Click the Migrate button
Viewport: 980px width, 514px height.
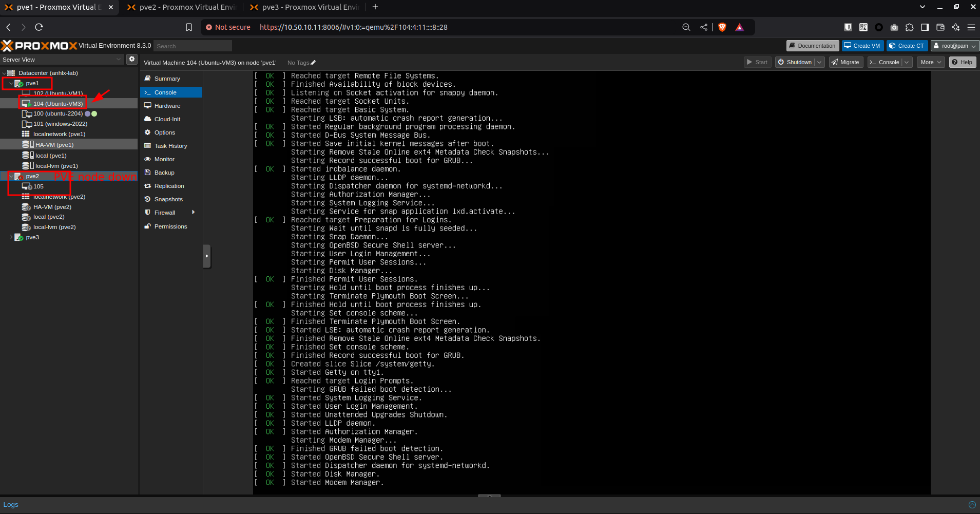click(846, 62)
